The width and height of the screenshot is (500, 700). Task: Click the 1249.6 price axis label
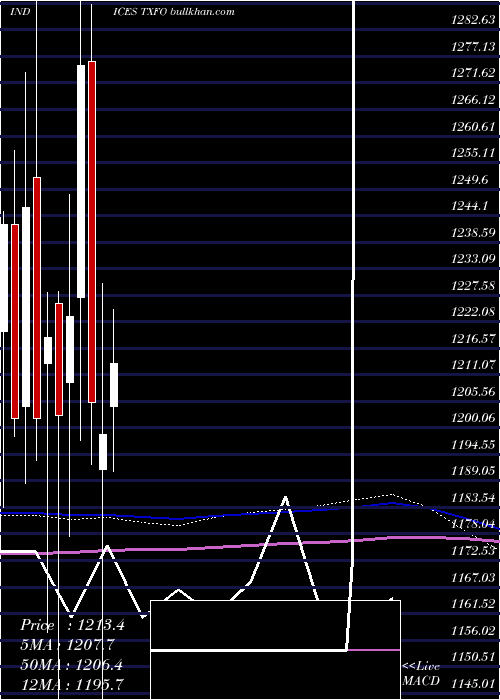(471, 179)
